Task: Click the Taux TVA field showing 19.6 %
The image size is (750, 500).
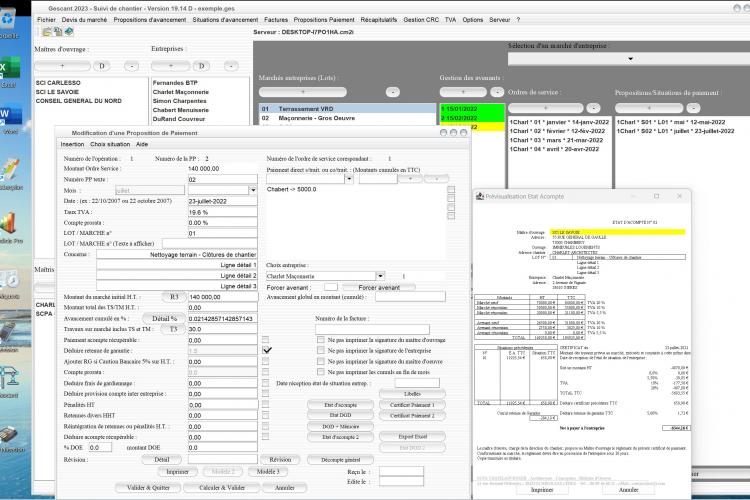Action: (222, 212)
